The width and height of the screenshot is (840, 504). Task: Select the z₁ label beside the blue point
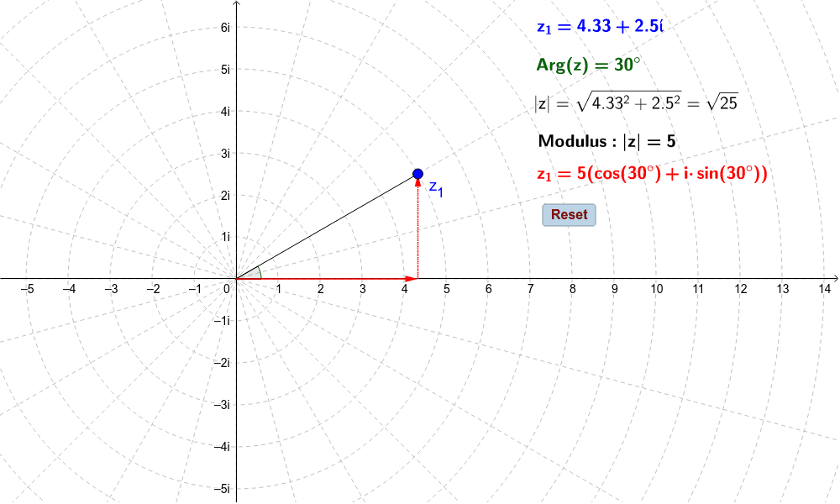(435, 190)
